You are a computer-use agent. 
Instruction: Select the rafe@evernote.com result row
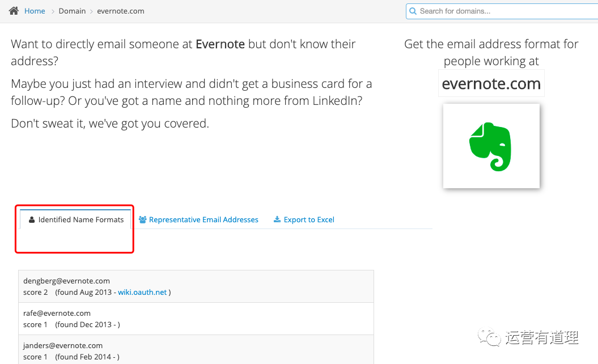[x=196, y=319]
